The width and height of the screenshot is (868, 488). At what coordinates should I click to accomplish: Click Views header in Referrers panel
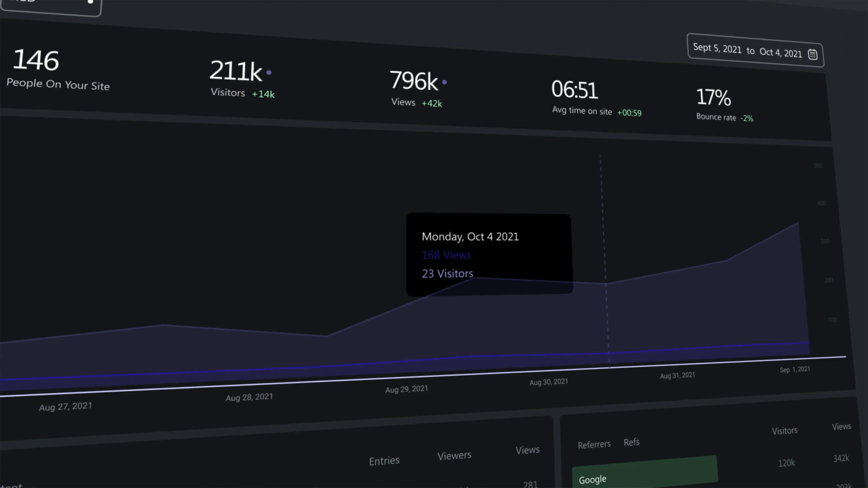(841, 426)
